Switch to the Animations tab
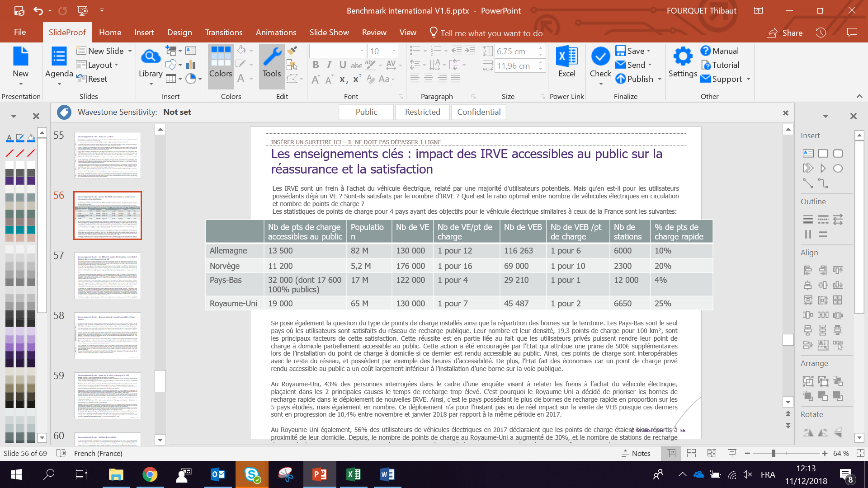 (276, 33)
